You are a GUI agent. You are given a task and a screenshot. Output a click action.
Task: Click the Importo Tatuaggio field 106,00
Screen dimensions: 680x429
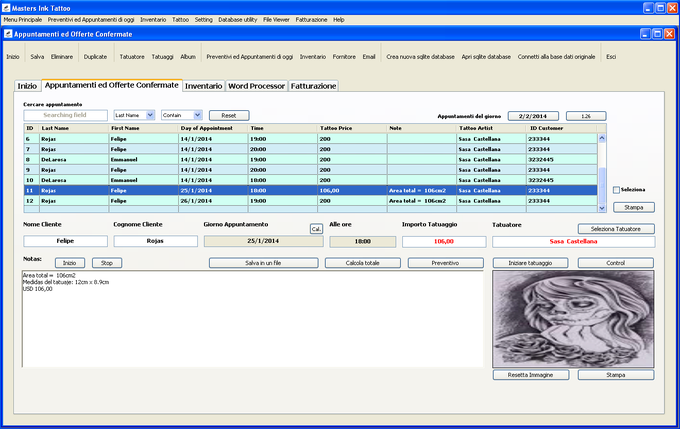[x=444, y=242]
